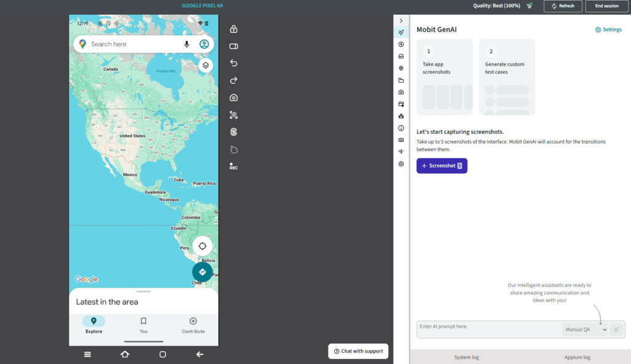Switch to the Appium log tab

577,357
